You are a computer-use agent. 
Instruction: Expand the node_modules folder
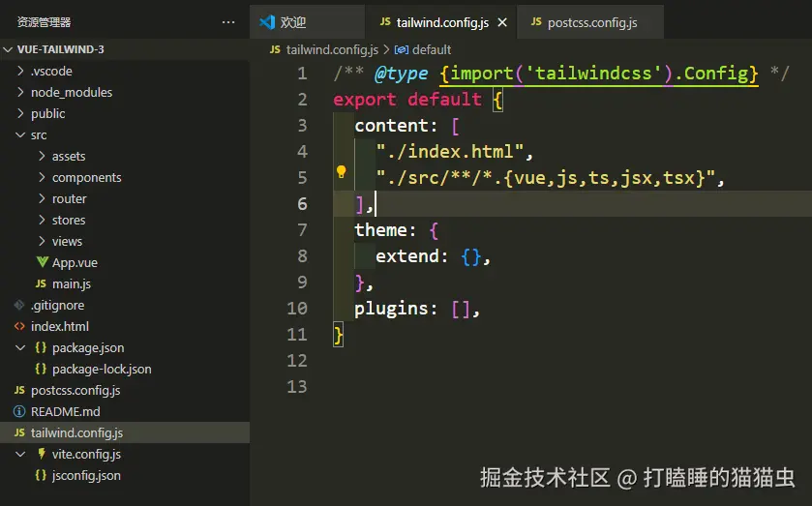20,92
